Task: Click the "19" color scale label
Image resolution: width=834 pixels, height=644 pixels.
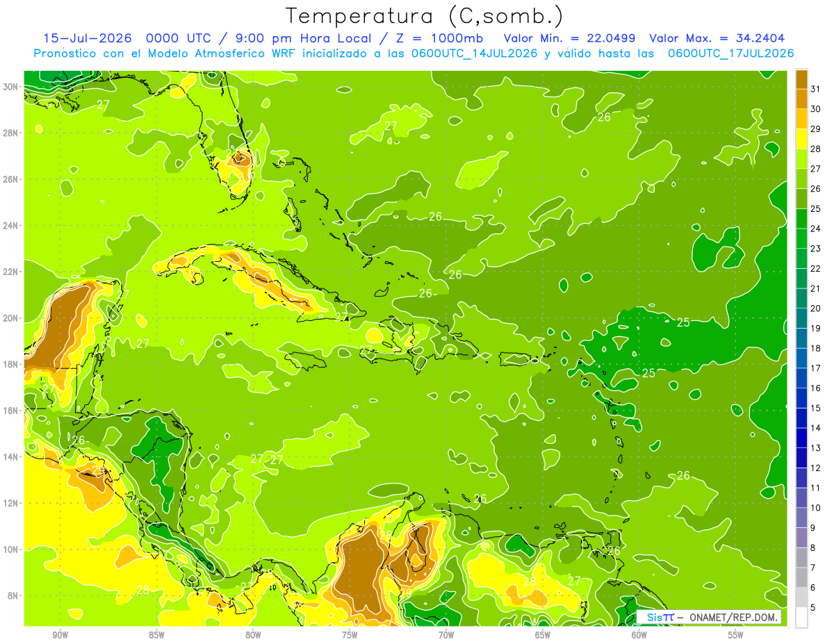Action: coord(816,329)
